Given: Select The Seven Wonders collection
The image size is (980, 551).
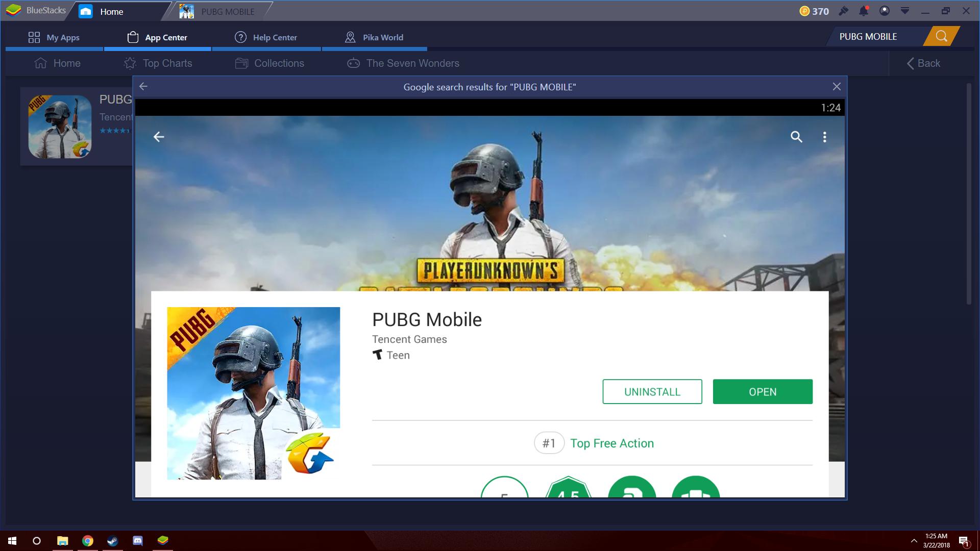Looking at the screenshot, I should (412, 63).
